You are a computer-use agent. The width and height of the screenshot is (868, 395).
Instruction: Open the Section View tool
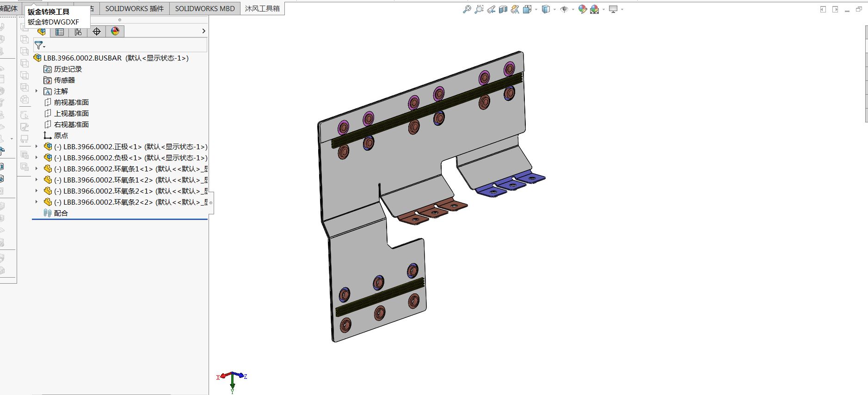pyautogui.click(x=503, y=9)
